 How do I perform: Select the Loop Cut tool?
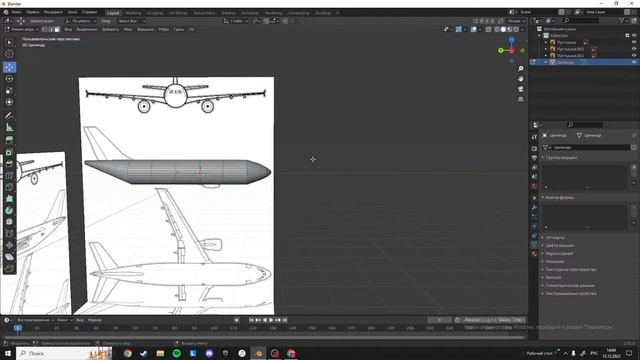9,176
